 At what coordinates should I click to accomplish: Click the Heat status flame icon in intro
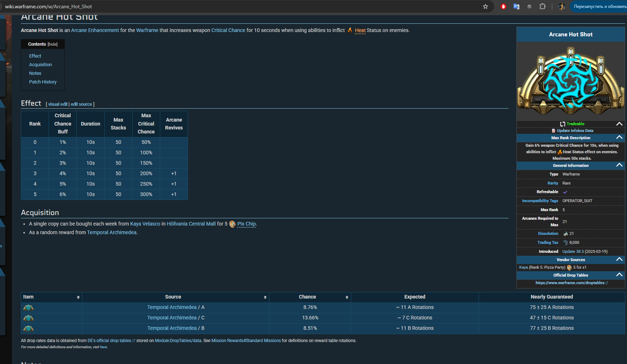(350, 30)
